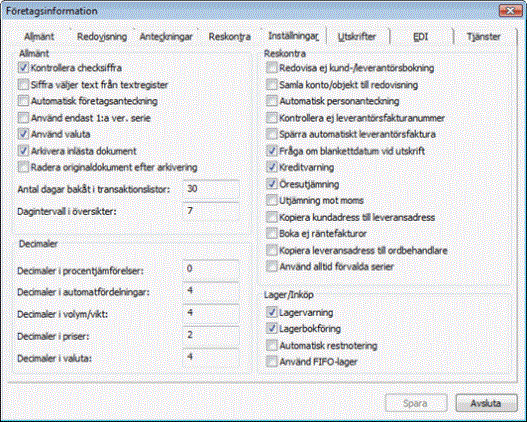Focus the Decimaler i priser field
The height and width of the screenshot is (422, 527).
[x=211, y=335]
